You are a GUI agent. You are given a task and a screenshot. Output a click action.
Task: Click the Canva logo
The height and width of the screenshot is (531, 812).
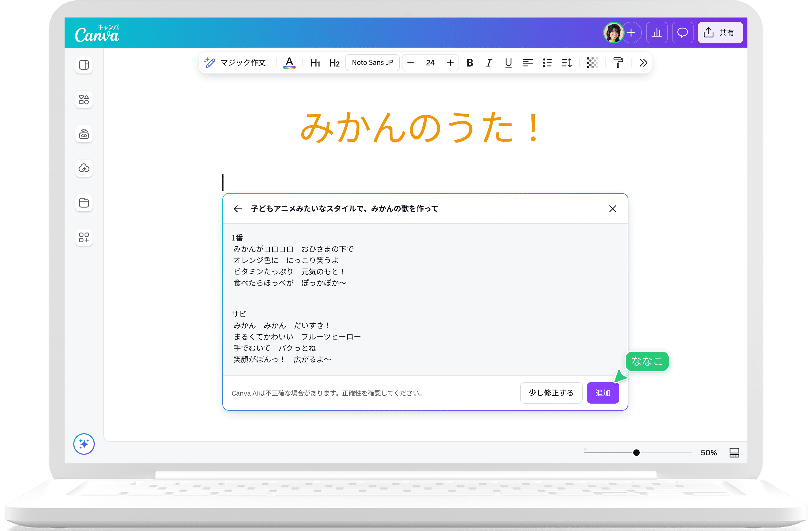(x=97, y=33)
